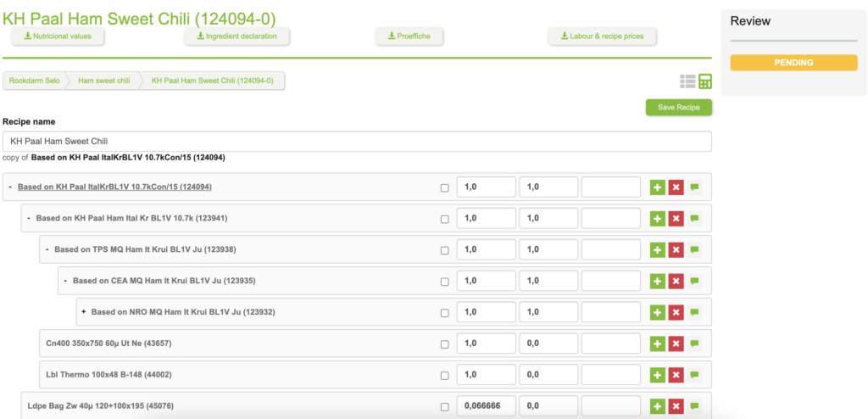Open comment on NRO MQ Ham row
Screen dimensions: 868x419
coord(694,313)
